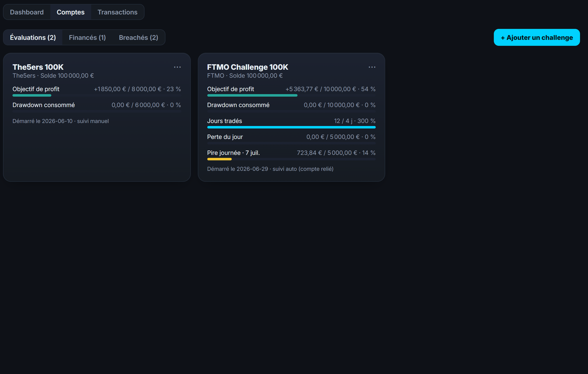This screenshot has height=374, width=588.
Task: Click the Pire journée yellow progress bar
Action: click(x=219, y=159)
